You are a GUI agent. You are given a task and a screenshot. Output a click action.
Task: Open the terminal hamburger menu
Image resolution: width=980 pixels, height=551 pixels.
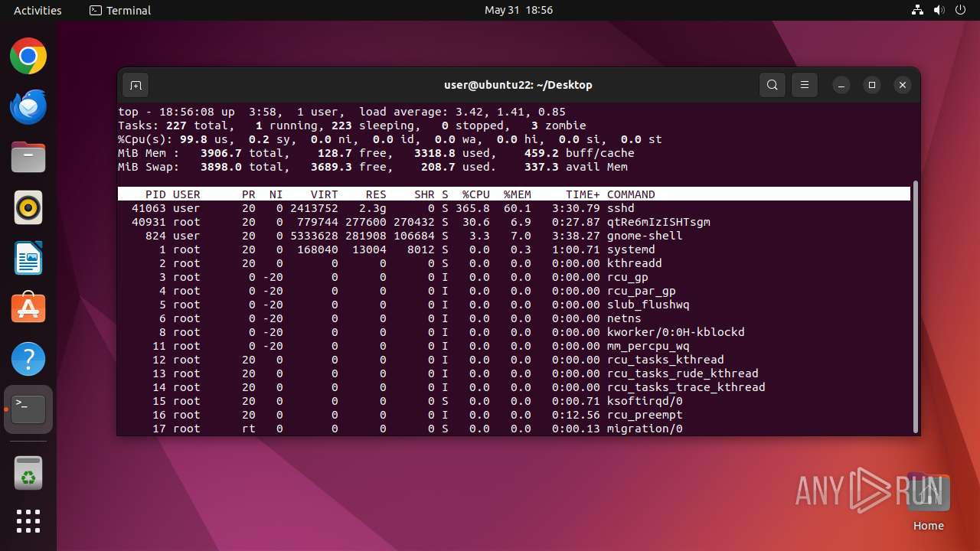pos(805,85)
